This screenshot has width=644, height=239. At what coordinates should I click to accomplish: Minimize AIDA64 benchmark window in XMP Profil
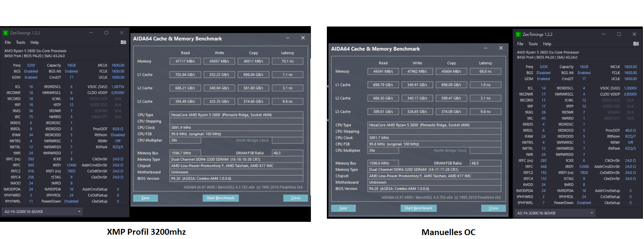point(288,38)
